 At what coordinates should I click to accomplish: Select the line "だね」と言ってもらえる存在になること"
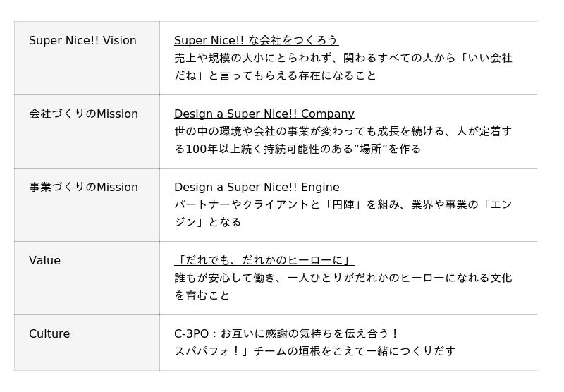click(x=276, y=75)
